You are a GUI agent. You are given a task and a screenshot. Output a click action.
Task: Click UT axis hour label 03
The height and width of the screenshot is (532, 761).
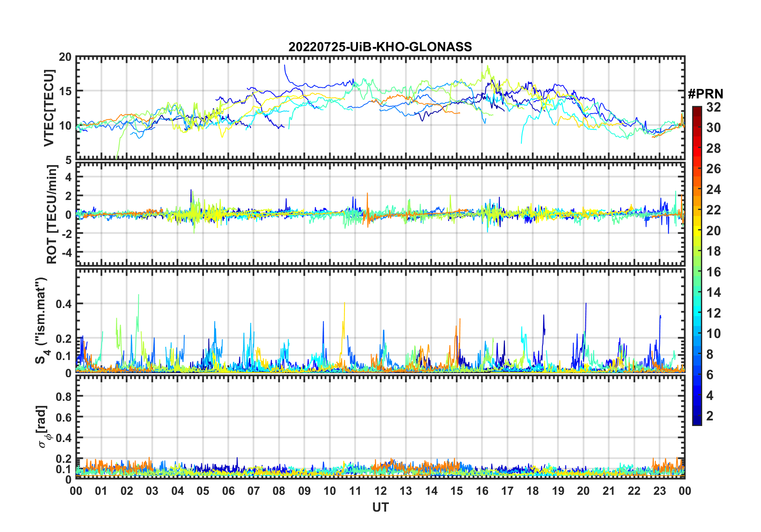coord(152,491)
